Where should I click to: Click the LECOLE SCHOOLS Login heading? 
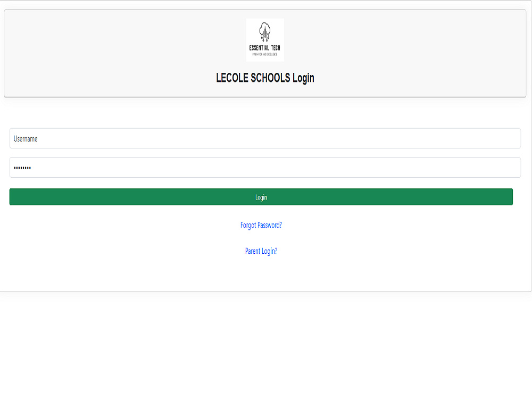265,78
